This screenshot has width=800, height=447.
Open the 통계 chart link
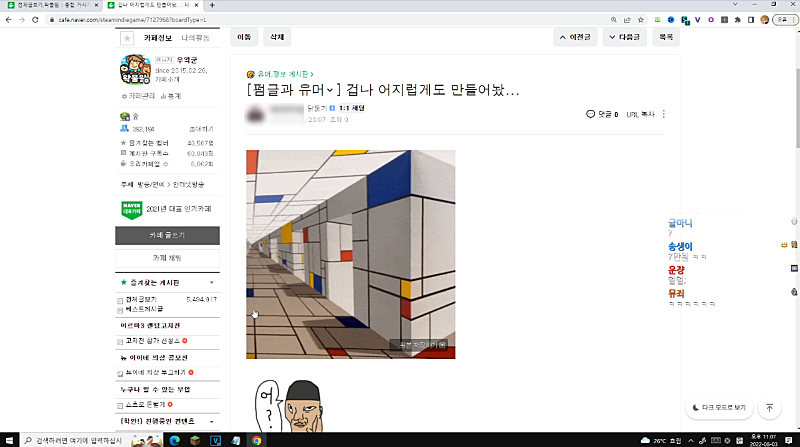pos(171,96)
